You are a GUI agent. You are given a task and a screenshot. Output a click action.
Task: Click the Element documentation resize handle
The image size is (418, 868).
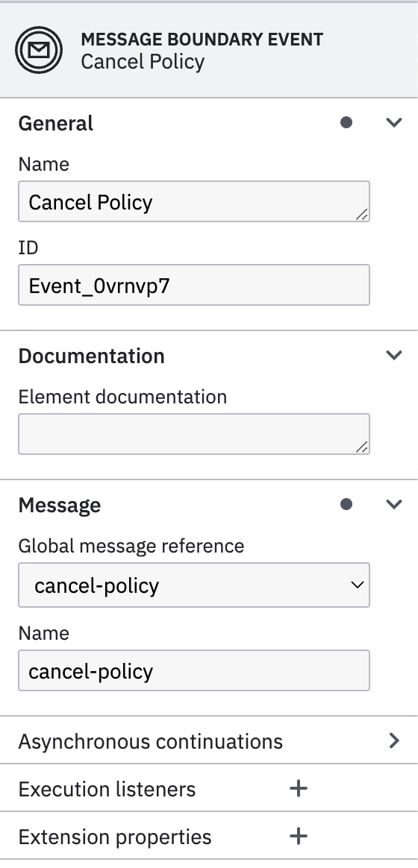pyautogui.click(x=361, y=447)
